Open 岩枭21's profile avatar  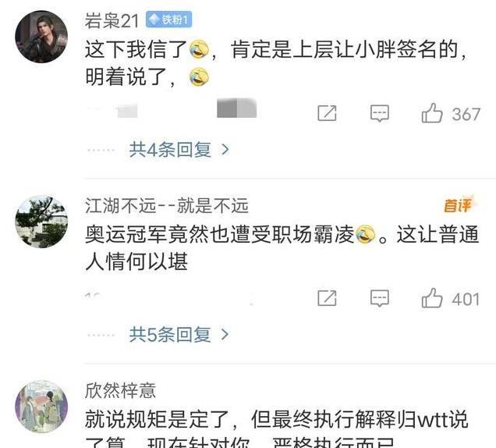41,37
